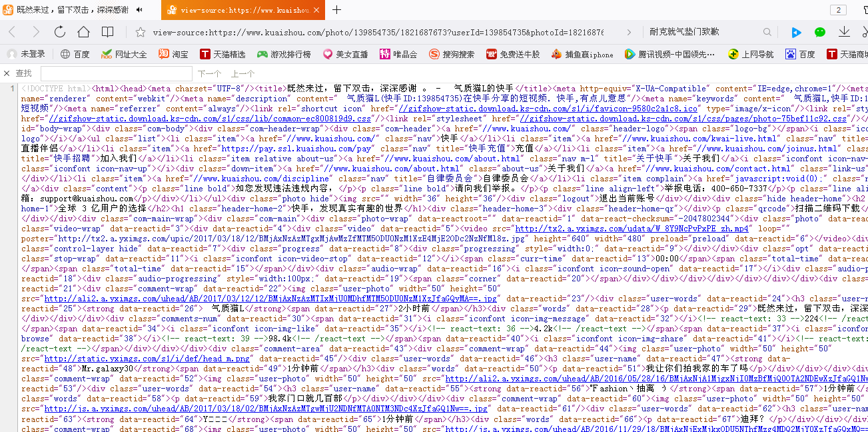
Task: Open the reading mode book icon
Action: (107, 32)
